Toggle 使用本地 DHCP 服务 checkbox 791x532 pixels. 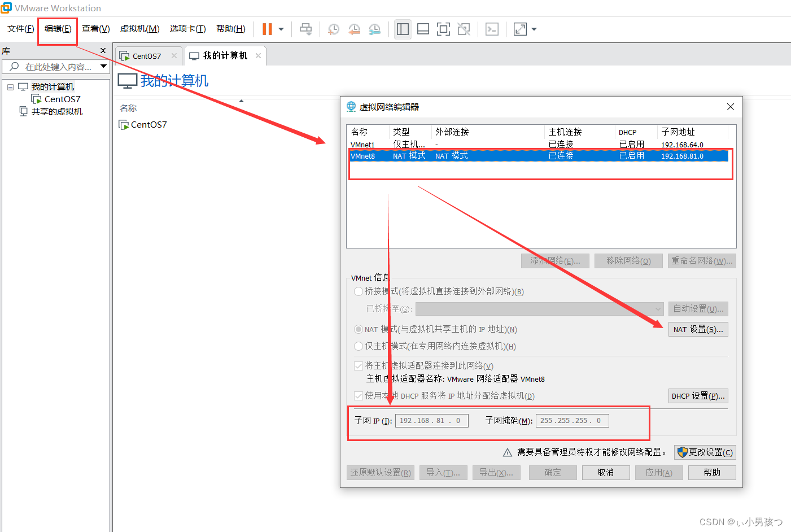tap(358, 396)
